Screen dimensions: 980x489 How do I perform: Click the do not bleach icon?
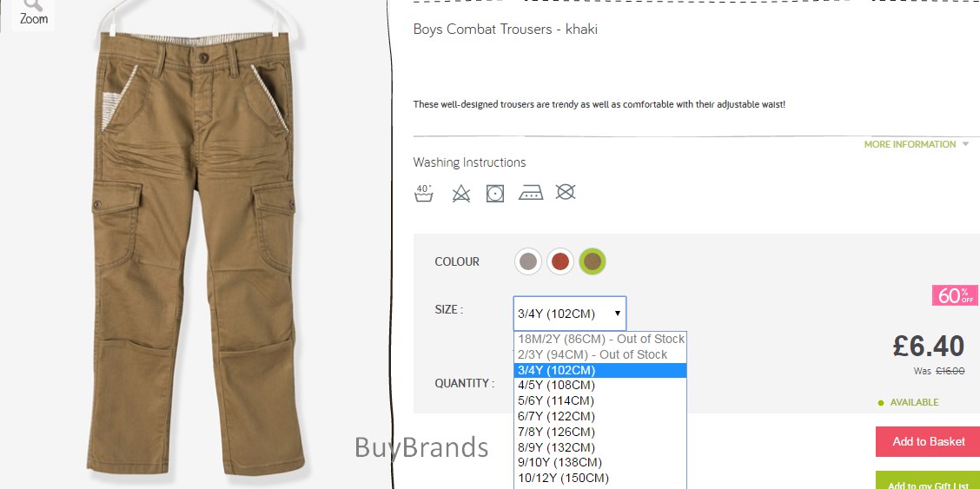(460, 194)
